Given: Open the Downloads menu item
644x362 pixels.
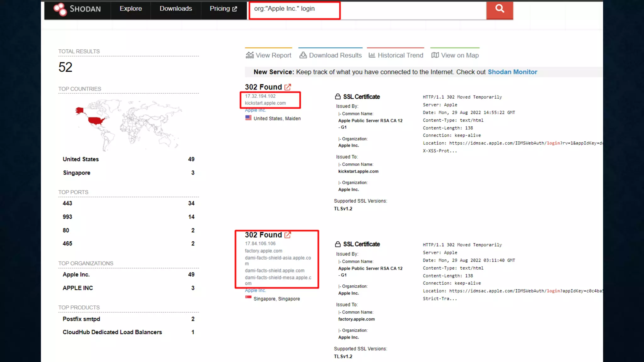Looking at the screenshot, I should pyautogui.click(x=175, y=9).
